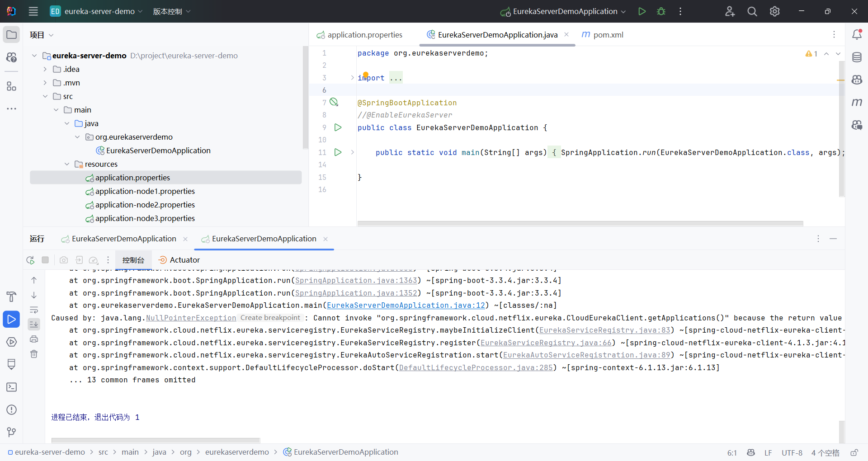Click the warning indicator showing 1 problem
This screenshot has width=868, height=461.
pos(811,54)
